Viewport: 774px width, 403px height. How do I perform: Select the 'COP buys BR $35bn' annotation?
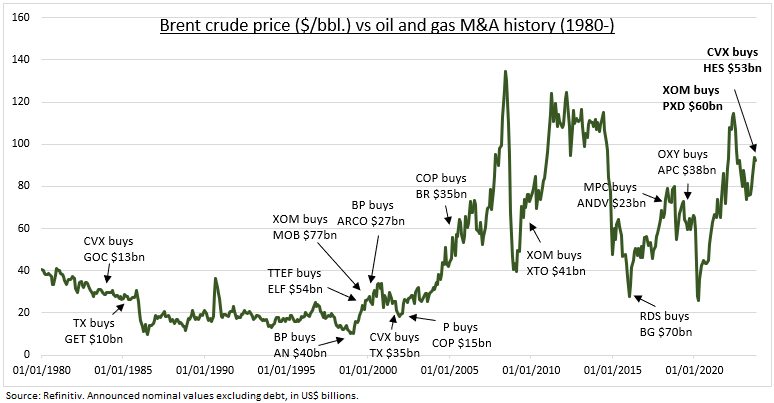(x=441, y=186)
